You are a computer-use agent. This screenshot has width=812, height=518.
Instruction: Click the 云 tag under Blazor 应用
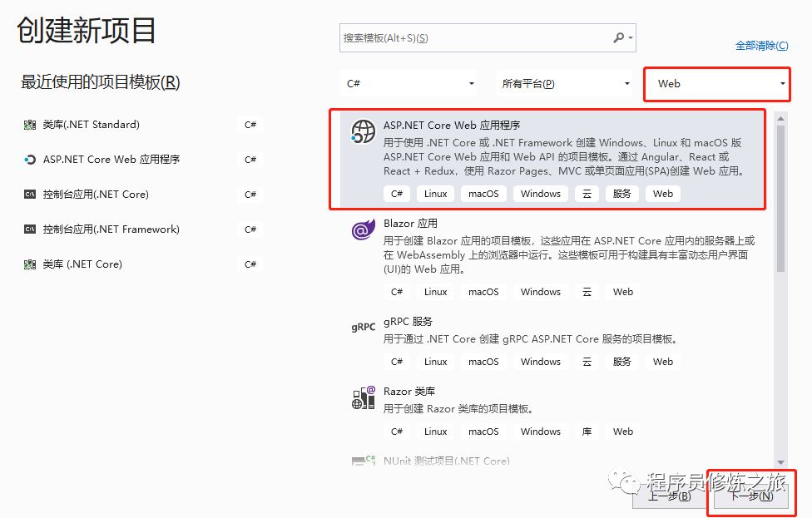click(x=587, y=292)
